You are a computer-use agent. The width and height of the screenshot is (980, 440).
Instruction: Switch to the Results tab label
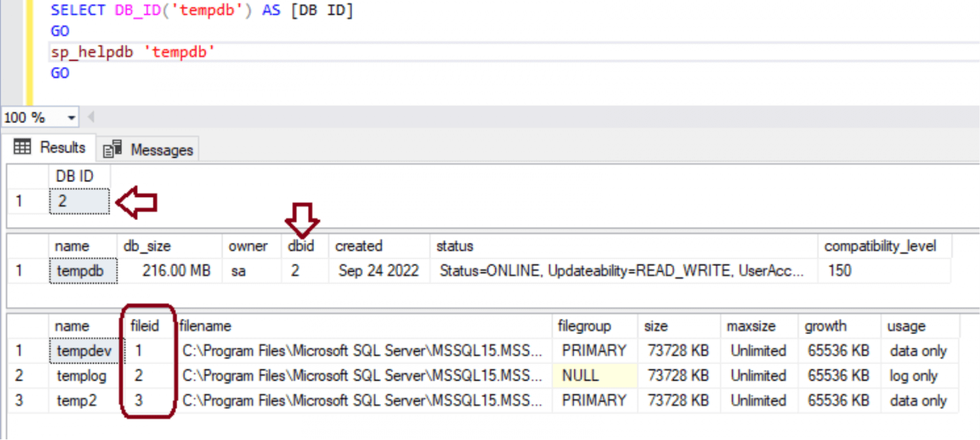pos(63,147)
